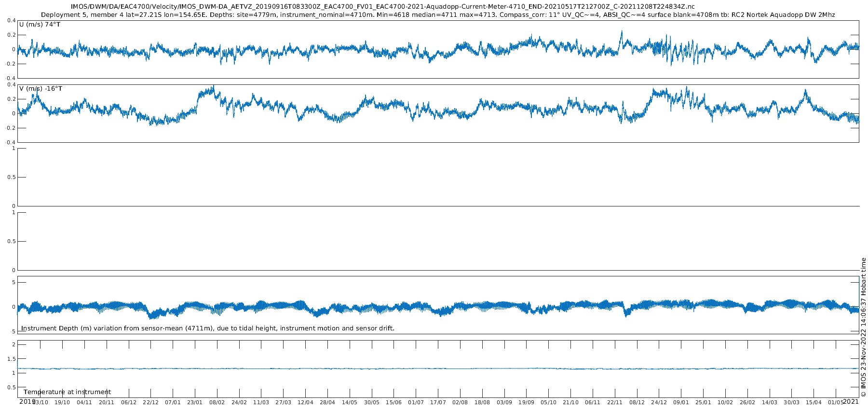Click the NetCDF file path title line
This screenshot has height=410, width=868.
tap(383, 7)
